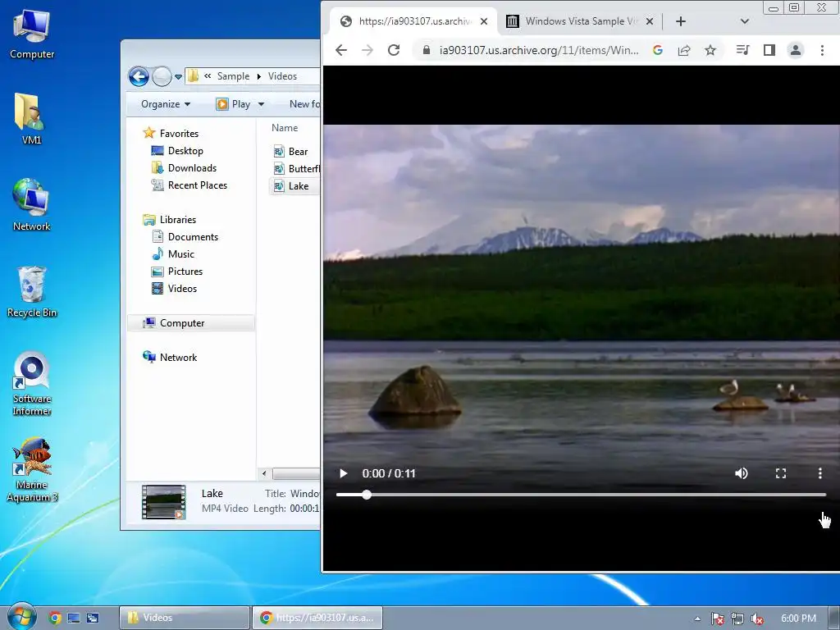Screen dimensions: 840x630
Task: Click the horizontal scrollbar left arrow
Action: pyautogui.click(x=263, y=473)
